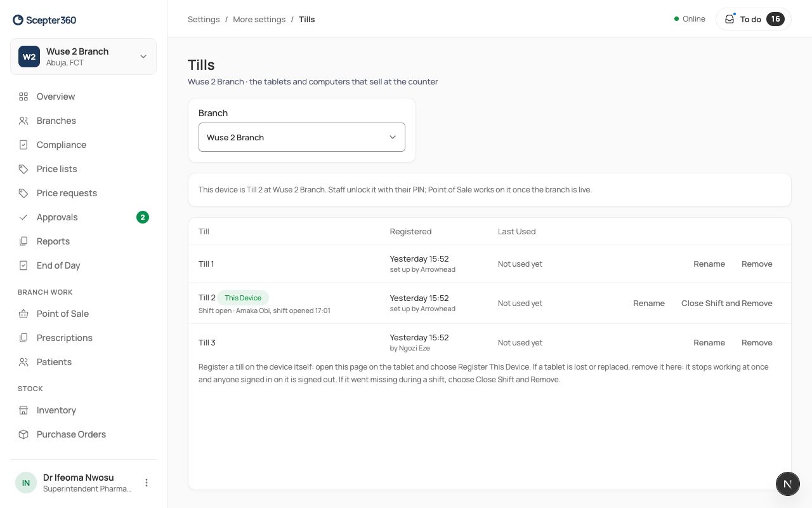Click the Compliance checklist icon
This screenshot has width=812, height=508.
(x=23, y=145)
